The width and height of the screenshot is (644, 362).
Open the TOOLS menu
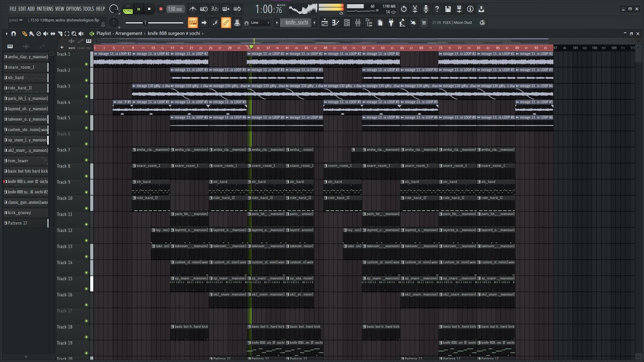(89, 9)
